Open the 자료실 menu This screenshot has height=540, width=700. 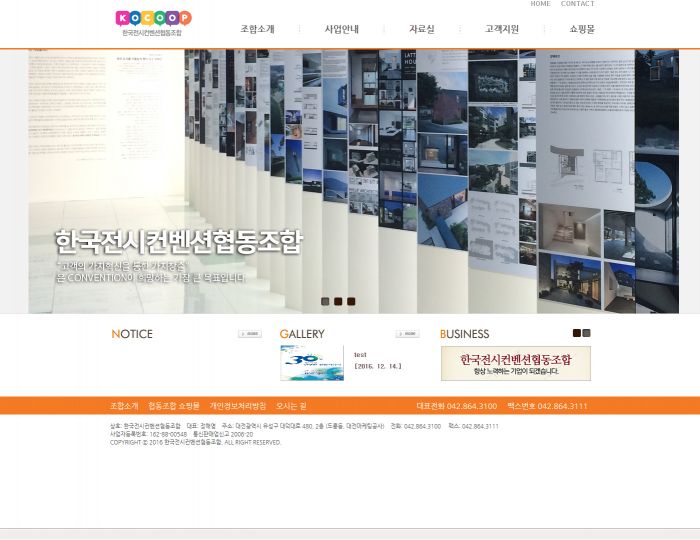pyautogui.click(x=421, y=30)
